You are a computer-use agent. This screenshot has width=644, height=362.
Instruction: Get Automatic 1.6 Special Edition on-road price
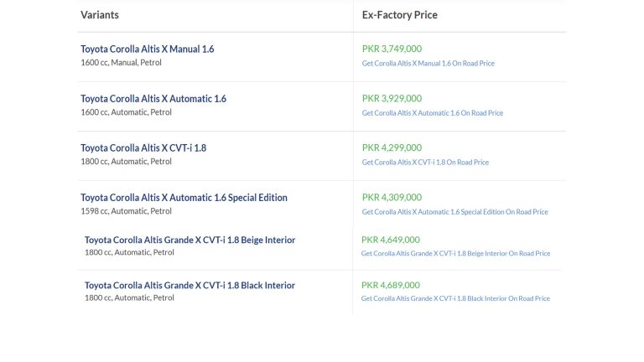454,212
